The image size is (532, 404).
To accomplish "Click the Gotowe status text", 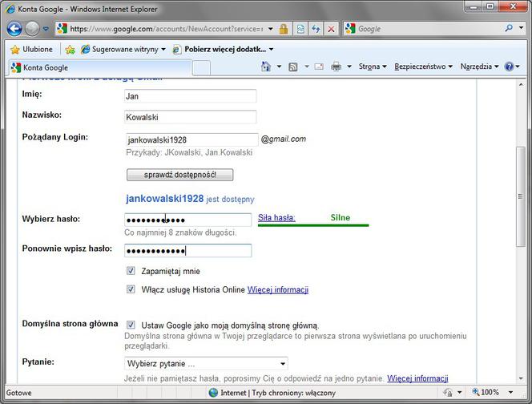I will point(19,393).
